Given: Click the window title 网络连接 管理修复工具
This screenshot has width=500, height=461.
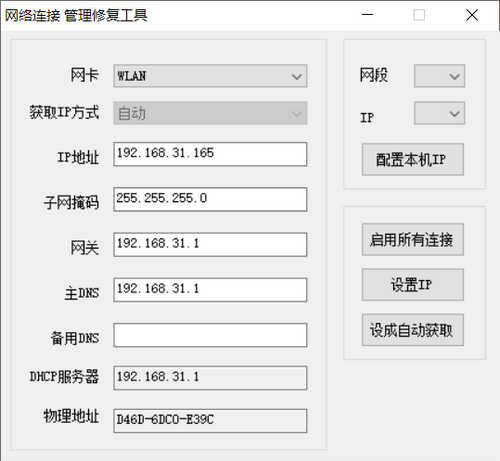Looking at the screenshot, I should (x=76, y=15).
